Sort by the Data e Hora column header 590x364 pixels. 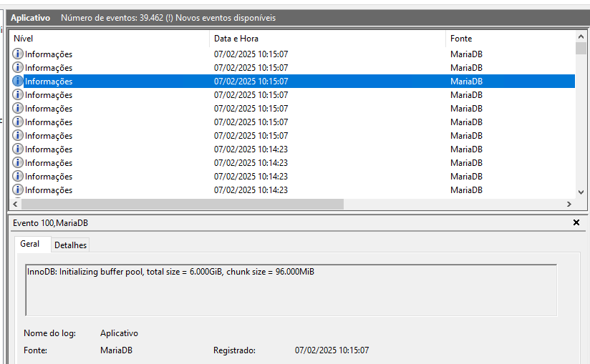pyautogui.click(x=328, y=39)
